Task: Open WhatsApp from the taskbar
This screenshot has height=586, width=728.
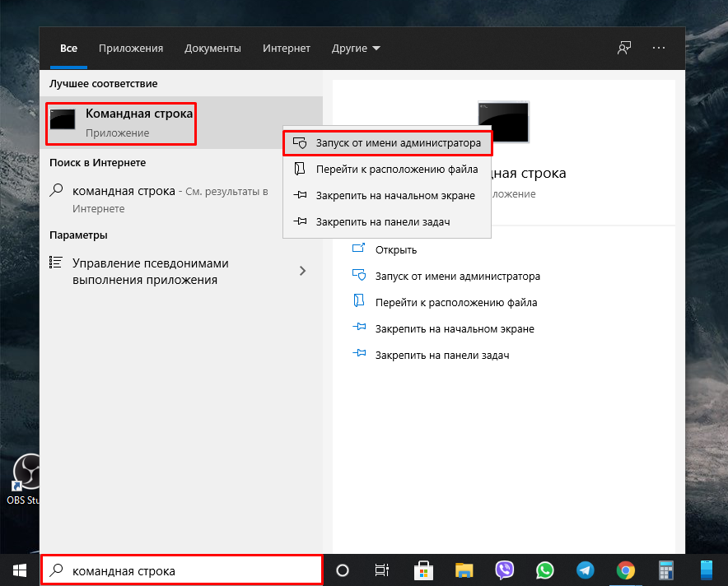Action: coord(544,570)
